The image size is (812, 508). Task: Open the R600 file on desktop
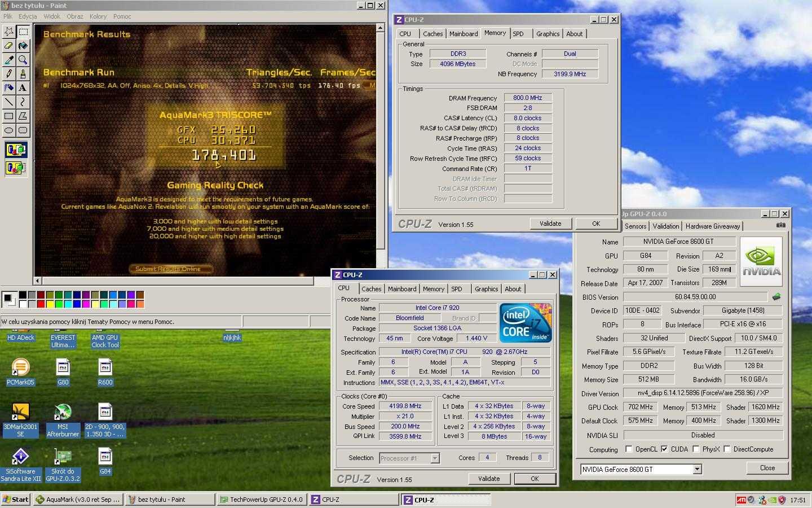pos(105,373)
